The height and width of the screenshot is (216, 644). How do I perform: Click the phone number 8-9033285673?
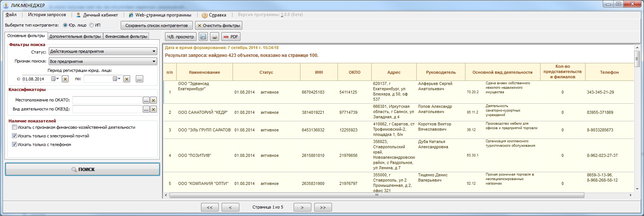600,130
